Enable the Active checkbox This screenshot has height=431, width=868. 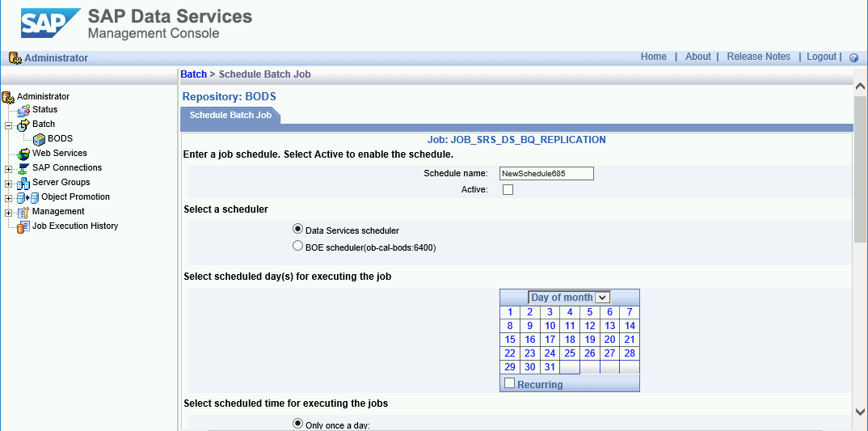point(508,190)
